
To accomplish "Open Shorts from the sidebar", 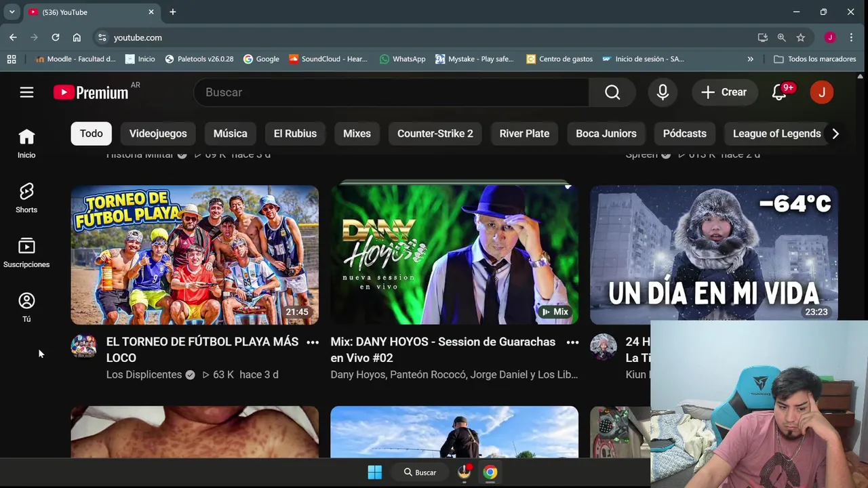I will [x=26, y=199].
